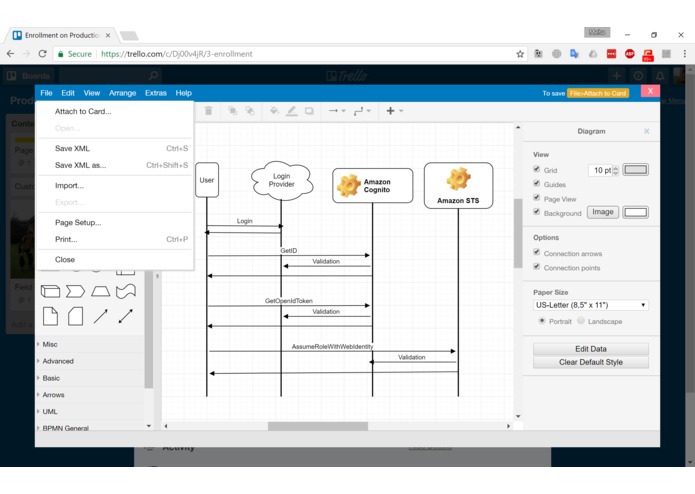Toggle the Connection points checkbox

(x=537, y=267)
